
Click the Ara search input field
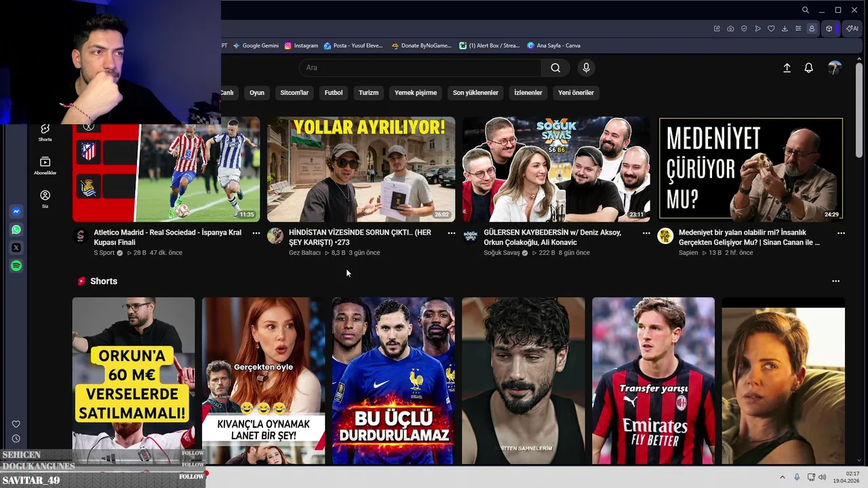click(x=420, y=68)
